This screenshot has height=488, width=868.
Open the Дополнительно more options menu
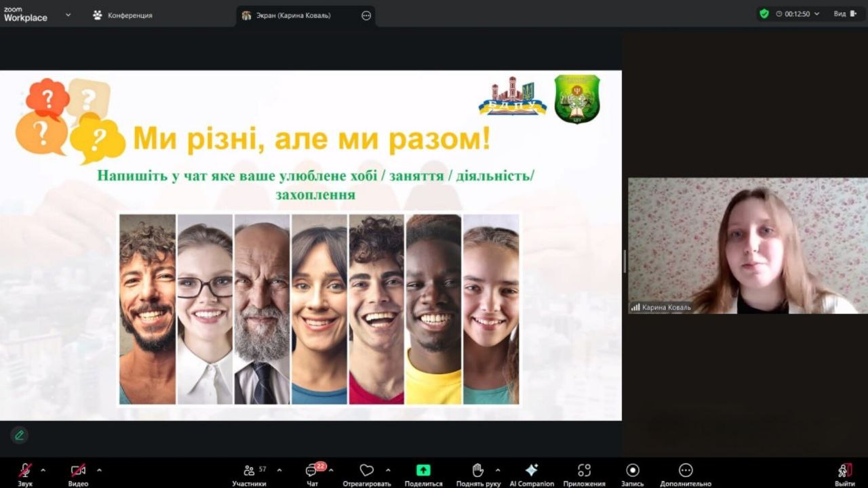[686, 471]
